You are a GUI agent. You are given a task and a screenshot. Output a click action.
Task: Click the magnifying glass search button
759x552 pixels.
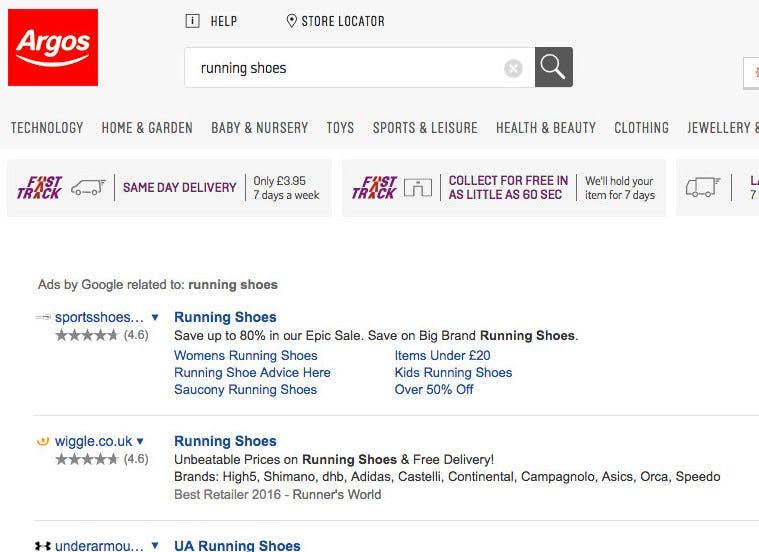(553, 67)
